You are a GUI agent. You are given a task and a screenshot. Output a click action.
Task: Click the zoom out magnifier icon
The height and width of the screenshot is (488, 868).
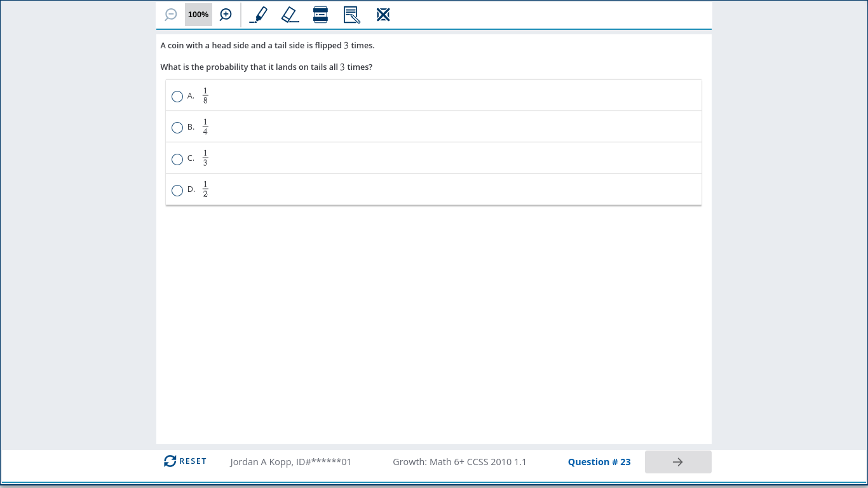pos(171,14)
